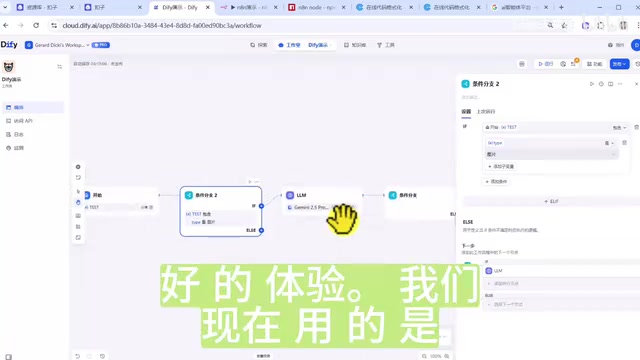Run node using play icon above 条件分支 2

pyautogui.click(x=250, y=182)
